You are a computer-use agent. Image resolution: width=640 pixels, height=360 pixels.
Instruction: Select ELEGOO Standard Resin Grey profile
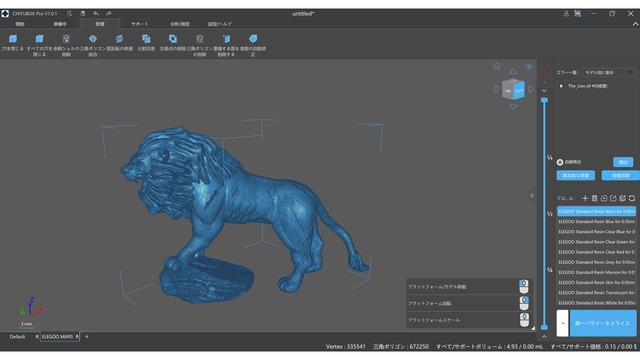596,262
